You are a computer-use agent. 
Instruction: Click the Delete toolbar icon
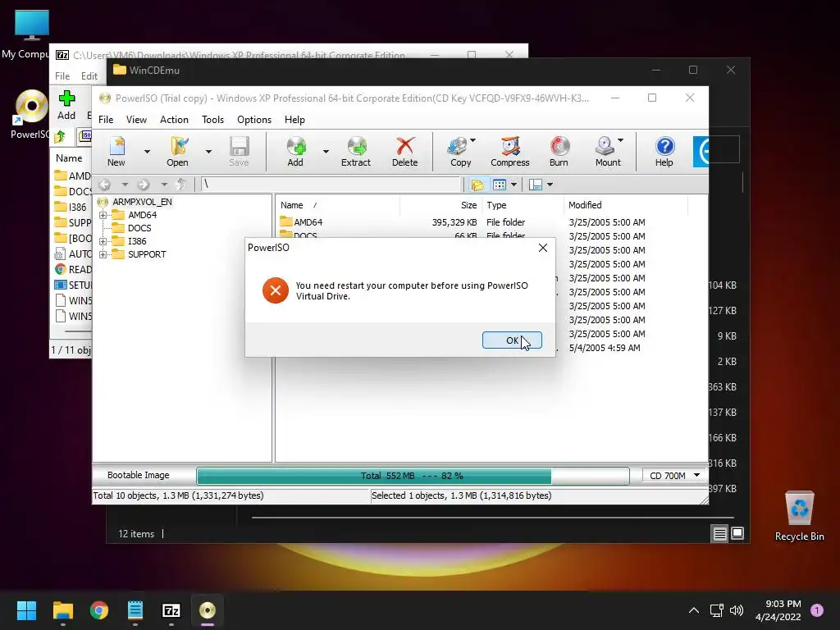tap(404, 152)
